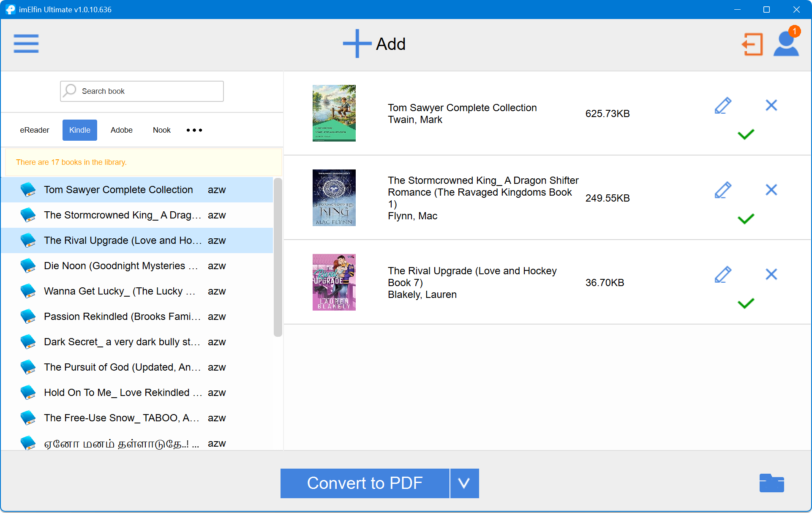Click the 36.70KB file size
This screenshot has width=812, height=513.
[x=605, y=283]
